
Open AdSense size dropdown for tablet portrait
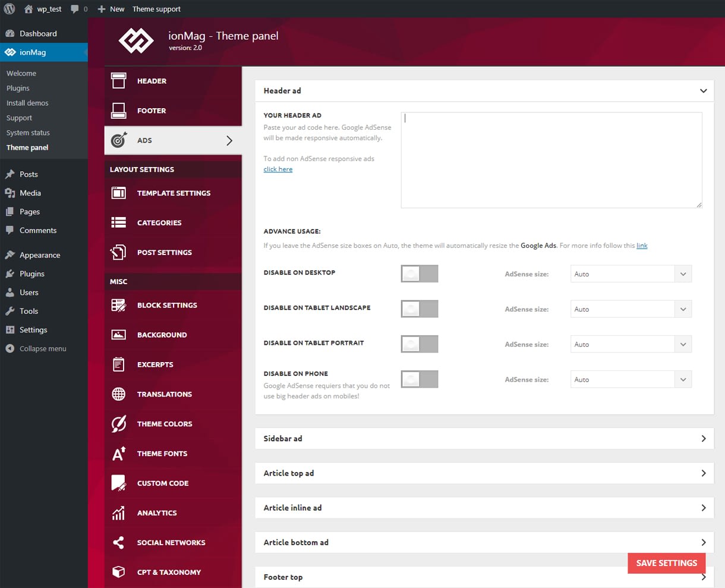[x=631, y=344]
